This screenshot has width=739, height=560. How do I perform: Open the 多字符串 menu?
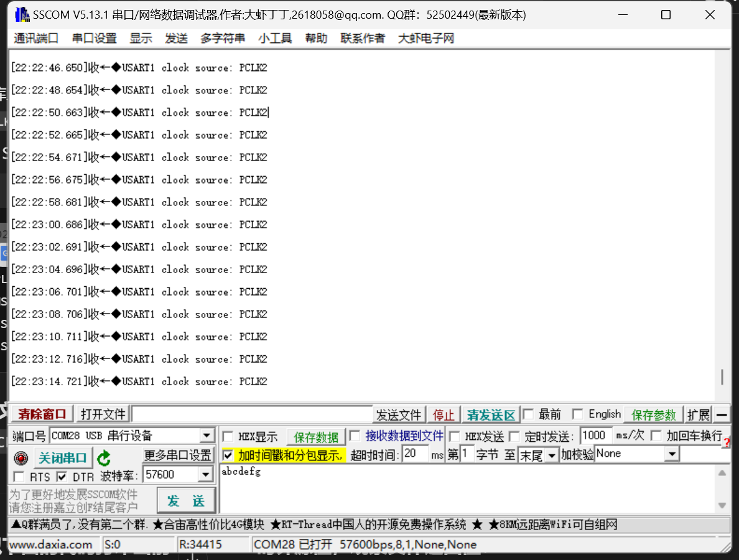[x=223, y=38]
